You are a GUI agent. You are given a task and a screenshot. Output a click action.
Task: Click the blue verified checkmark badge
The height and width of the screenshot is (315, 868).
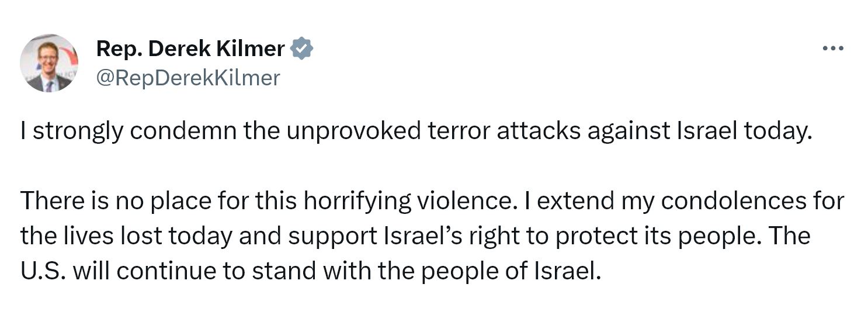coord(302,49)
